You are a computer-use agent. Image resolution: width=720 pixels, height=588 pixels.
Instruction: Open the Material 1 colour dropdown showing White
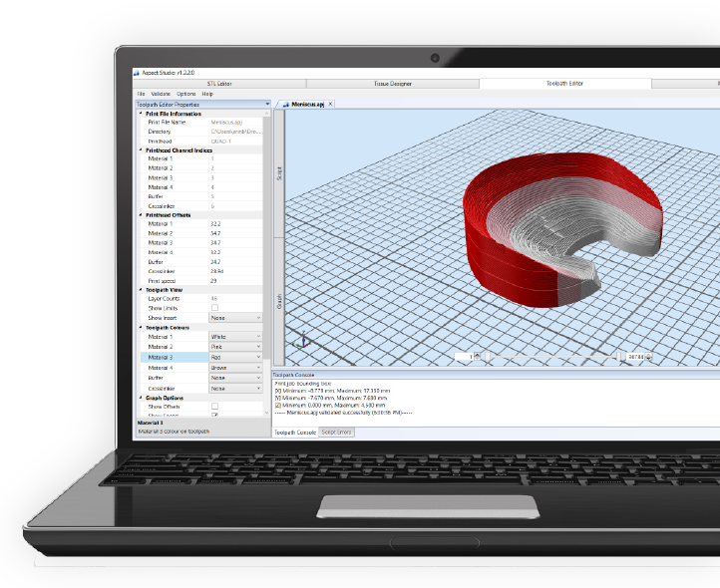tap(235, 337)
